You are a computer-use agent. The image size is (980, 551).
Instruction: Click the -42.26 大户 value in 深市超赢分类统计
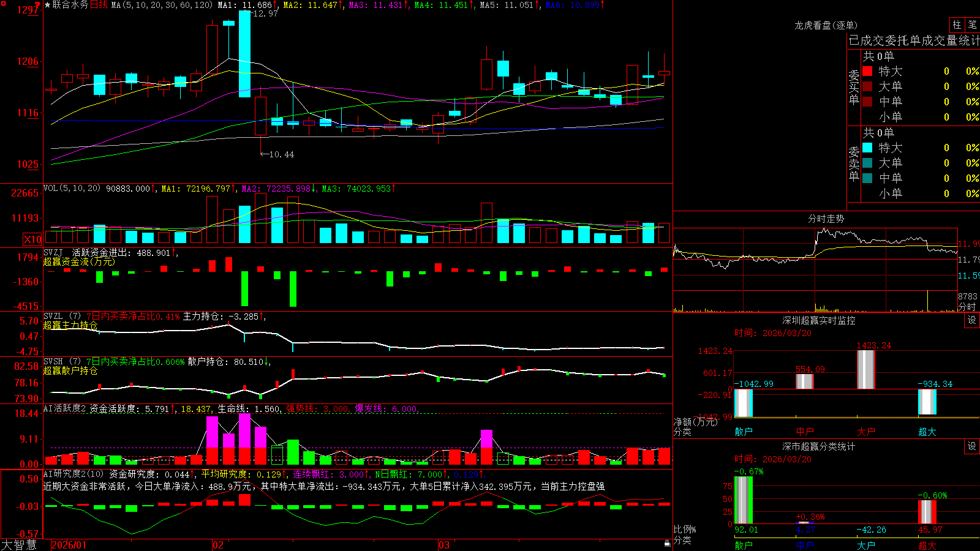870,530
